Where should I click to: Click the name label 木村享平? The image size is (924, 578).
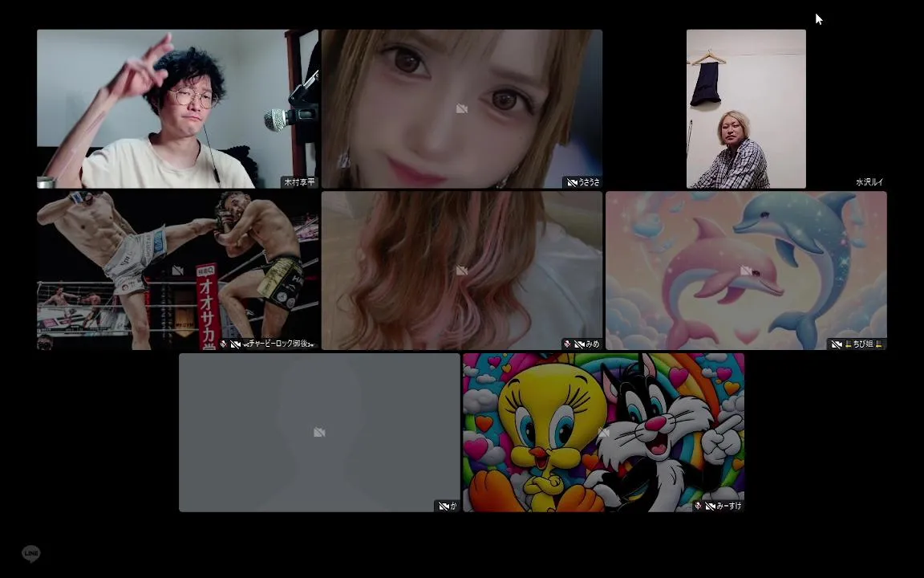click(299, 182)
